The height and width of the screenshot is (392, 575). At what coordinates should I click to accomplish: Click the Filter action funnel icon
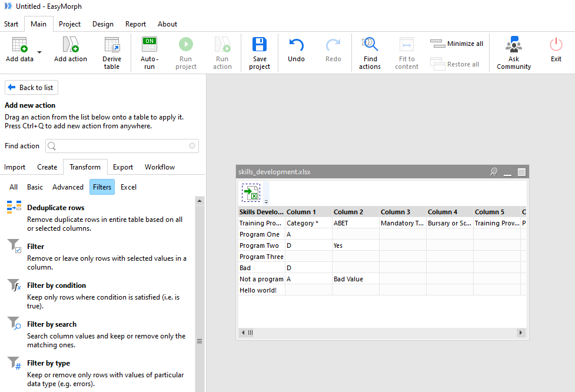coord(14,246)
